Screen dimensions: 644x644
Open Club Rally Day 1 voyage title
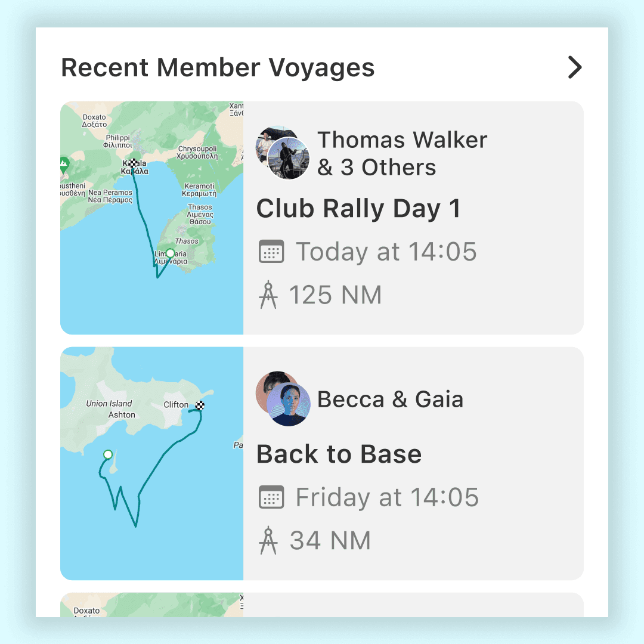[358, 209]
